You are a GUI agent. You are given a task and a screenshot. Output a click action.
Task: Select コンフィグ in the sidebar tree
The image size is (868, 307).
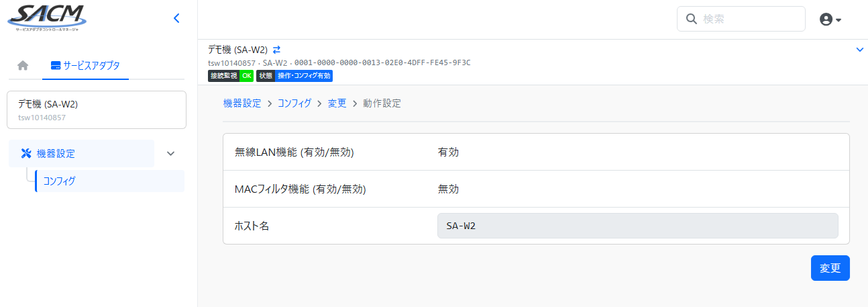click(59, 181)
